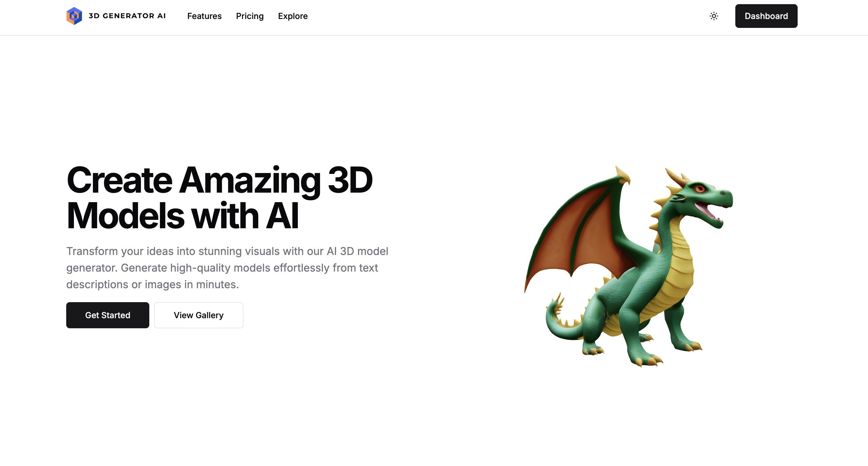Viewport: 868px width, 466px height.
Task: Open the Features nav link
Action: [204, 16]
